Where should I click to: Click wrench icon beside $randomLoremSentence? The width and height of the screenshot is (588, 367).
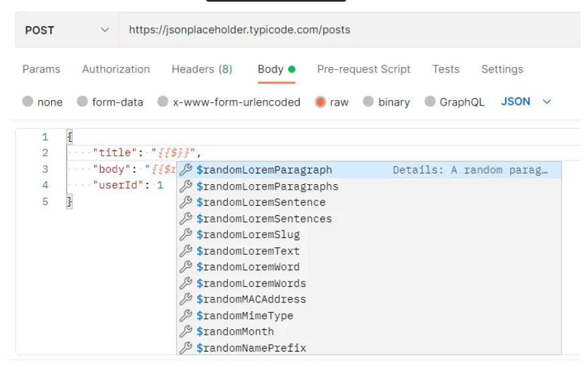tap(185, 202)
